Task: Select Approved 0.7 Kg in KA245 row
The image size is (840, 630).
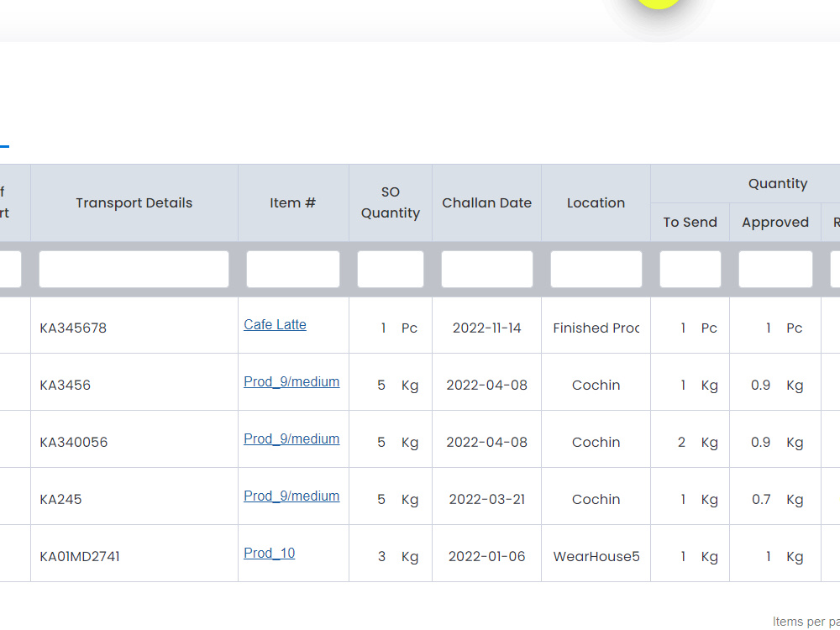Action: click(777, 499)
